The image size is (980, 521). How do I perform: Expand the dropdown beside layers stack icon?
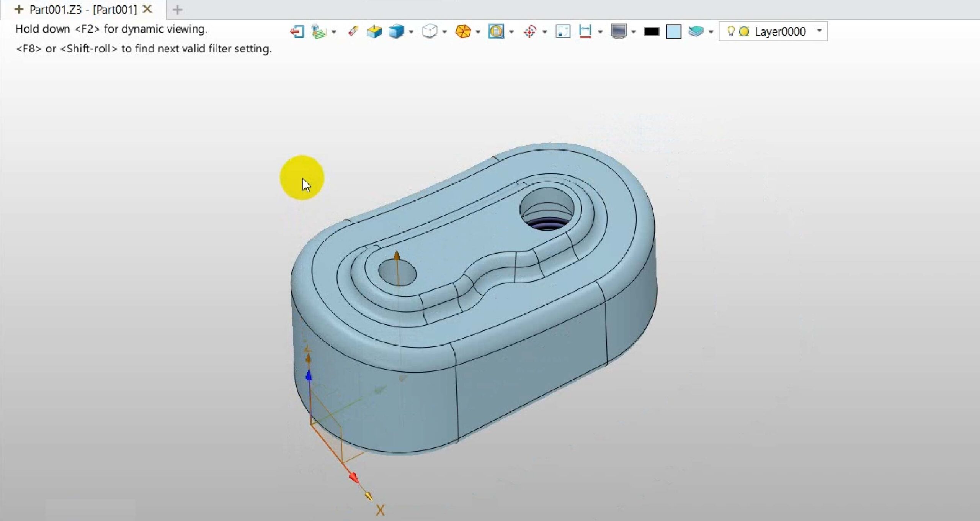(x=711, y=32)
